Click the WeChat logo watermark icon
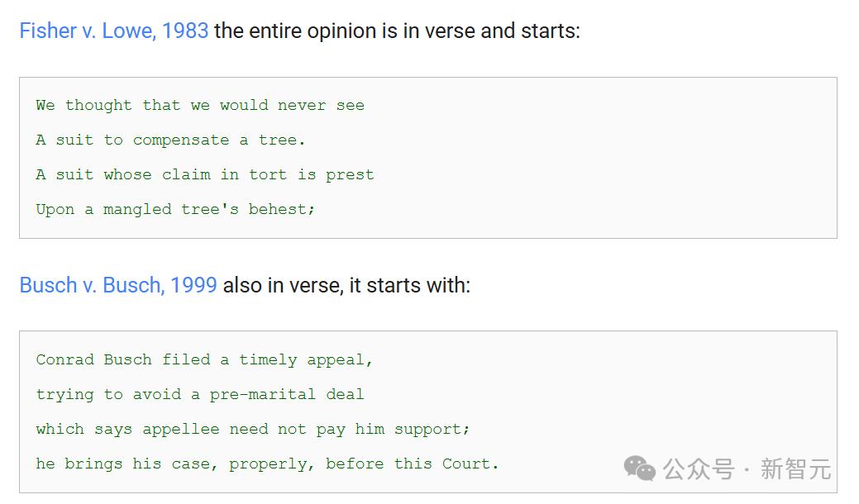859x504 pixels. (x=640, y=469)
